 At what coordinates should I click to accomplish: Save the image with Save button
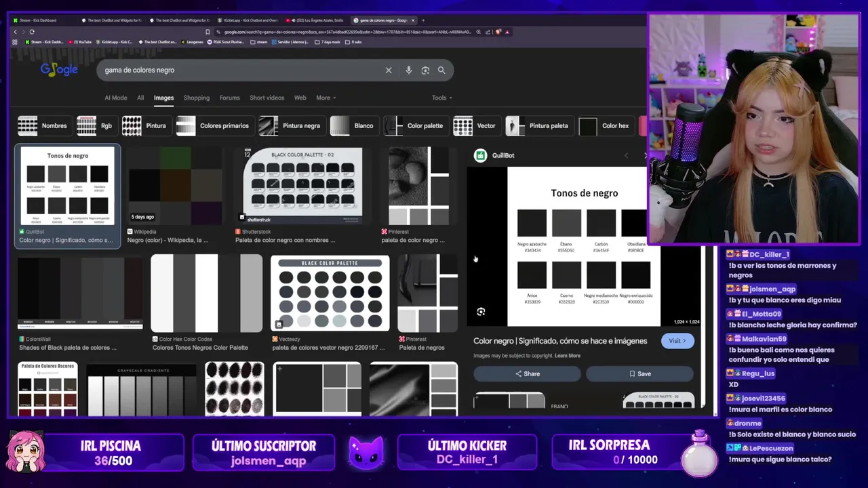[x=639, y=373]
